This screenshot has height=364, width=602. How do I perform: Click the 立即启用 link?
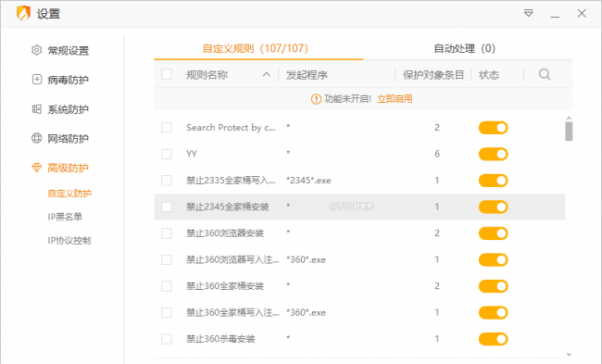[x=395, y=99]
